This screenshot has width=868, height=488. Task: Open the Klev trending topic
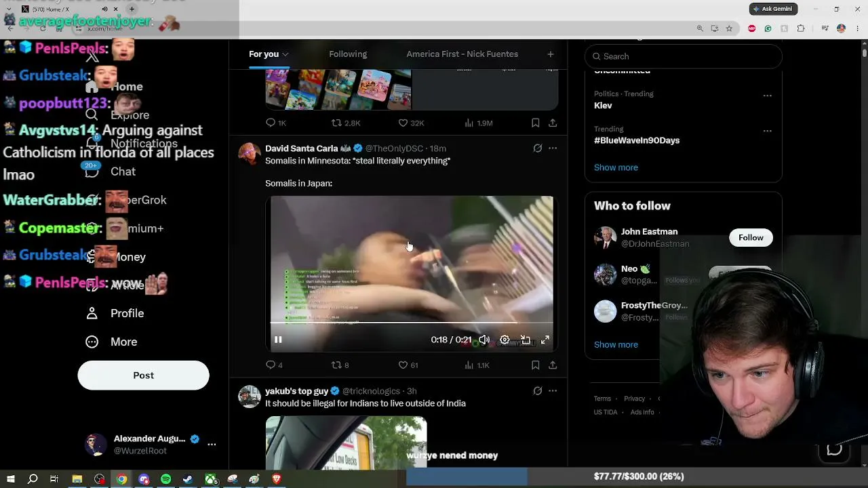tap(603, 106)
